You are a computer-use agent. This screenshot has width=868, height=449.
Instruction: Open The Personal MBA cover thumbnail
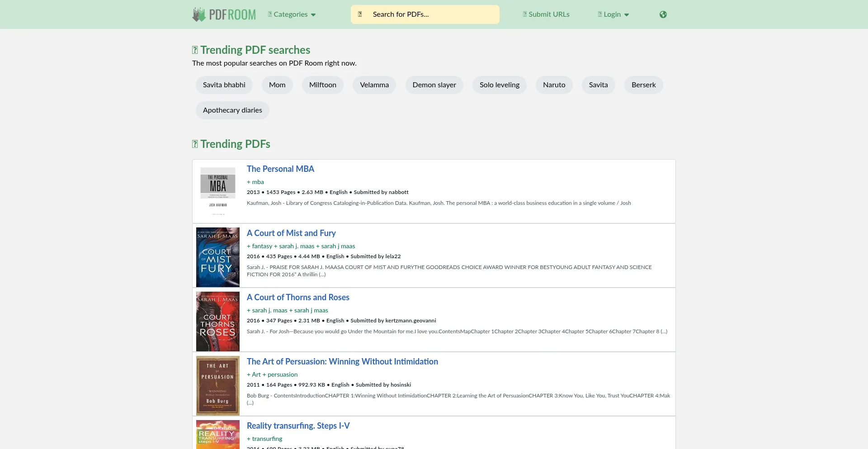218,191
